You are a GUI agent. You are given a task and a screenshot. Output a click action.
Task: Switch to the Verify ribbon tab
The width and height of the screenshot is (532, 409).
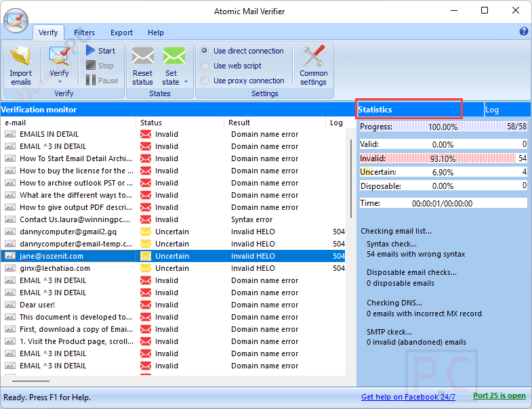[48, 33]
